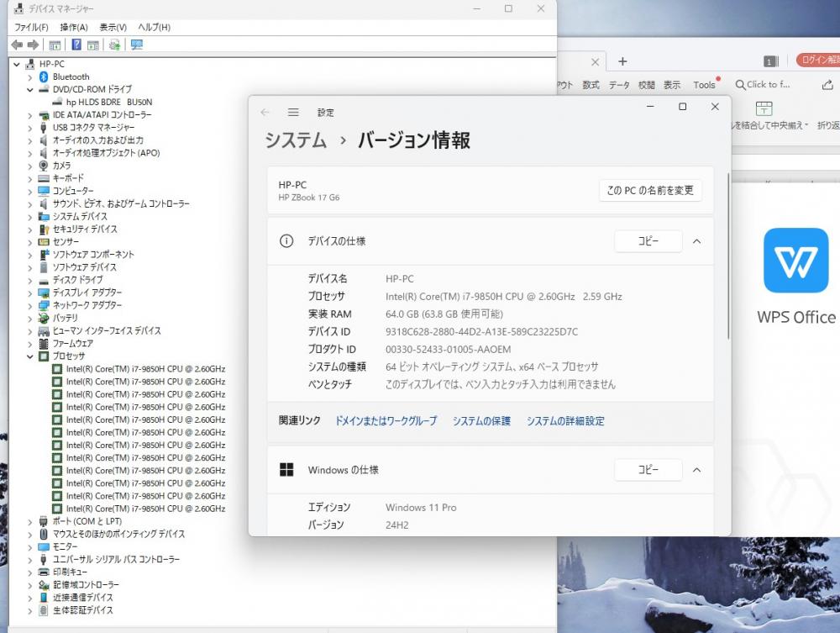Click the scan for hardware changes monitor icon
840x633 pixels.
[137, 45]
